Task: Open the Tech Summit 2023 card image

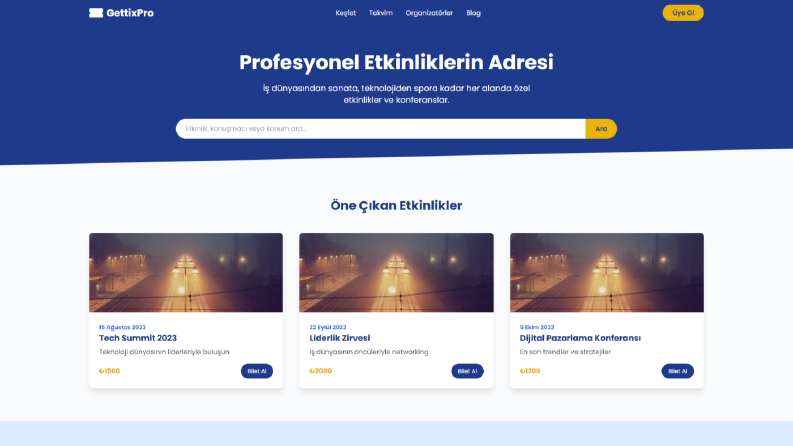Action: pos(186,273)
